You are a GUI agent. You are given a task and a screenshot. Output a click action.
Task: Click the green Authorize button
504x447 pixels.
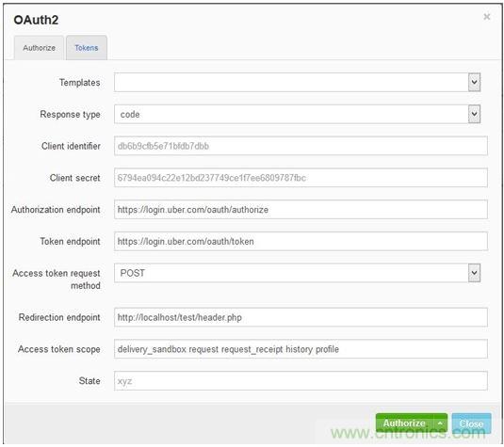pos(405,423)
